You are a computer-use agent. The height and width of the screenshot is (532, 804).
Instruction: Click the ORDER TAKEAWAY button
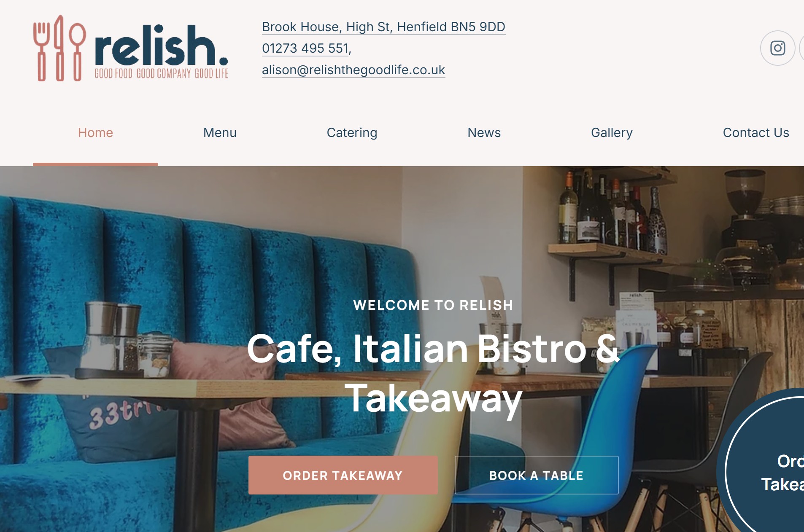[x=343, y=475]
